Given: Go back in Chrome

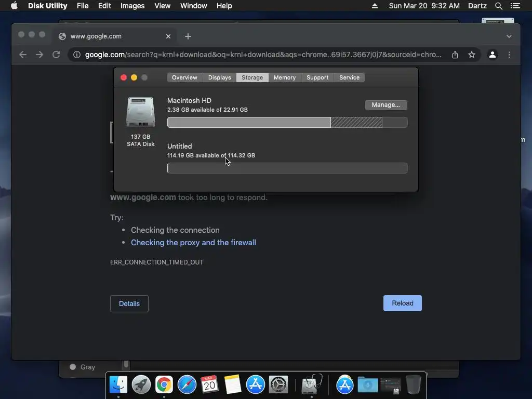Looking at the screenshot, I should 23,55.
